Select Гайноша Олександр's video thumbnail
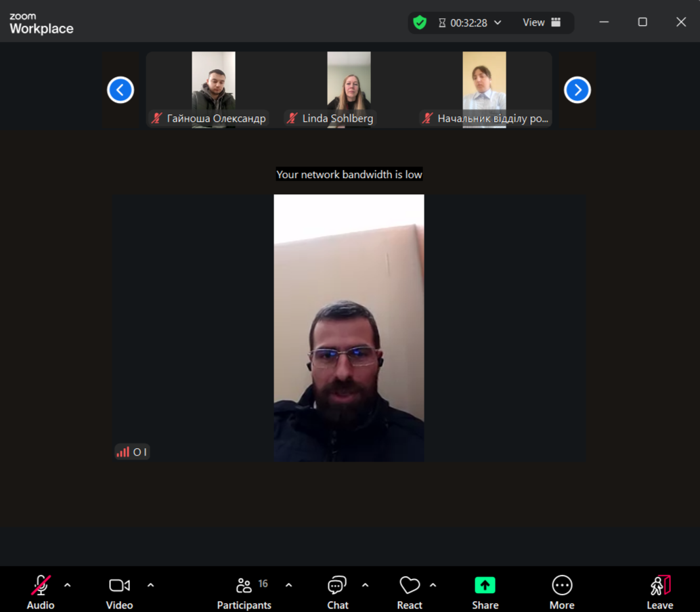This screenshot has width=700, height=612. (x=213, y=85)
